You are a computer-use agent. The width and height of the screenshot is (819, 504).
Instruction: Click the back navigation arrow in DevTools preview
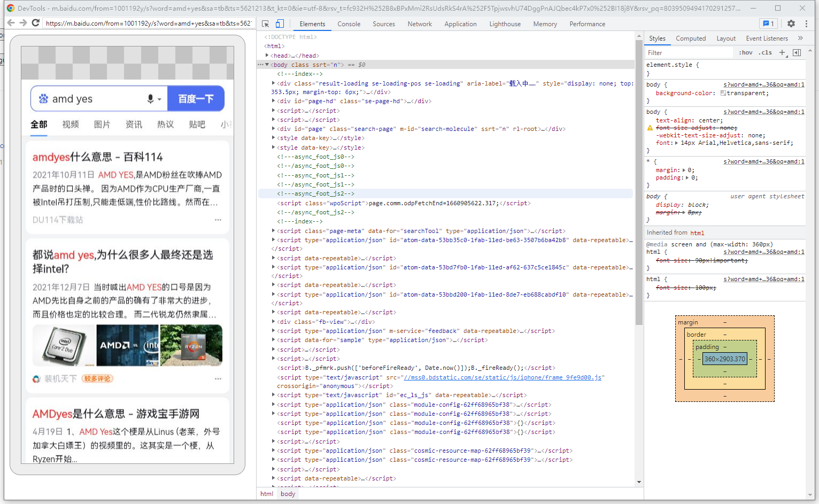point(11,23)
